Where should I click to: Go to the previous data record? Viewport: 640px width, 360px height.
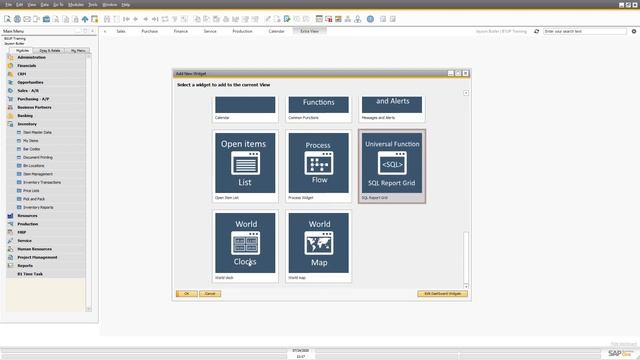coord(136,19)
